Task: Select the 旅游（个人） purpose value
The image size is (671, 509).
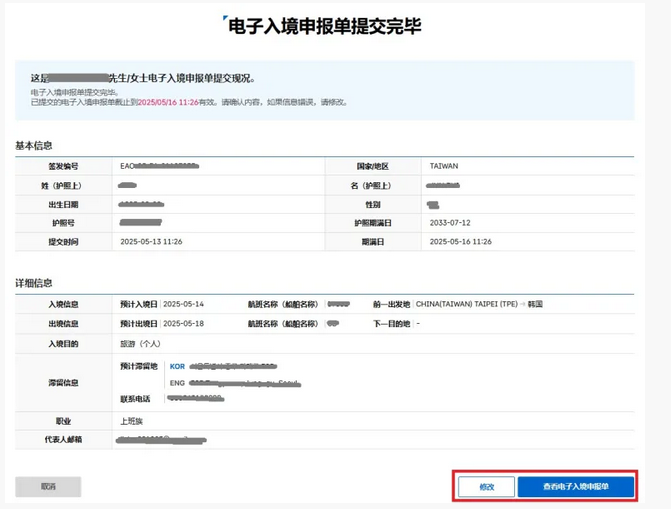Action: click(140, 344)
